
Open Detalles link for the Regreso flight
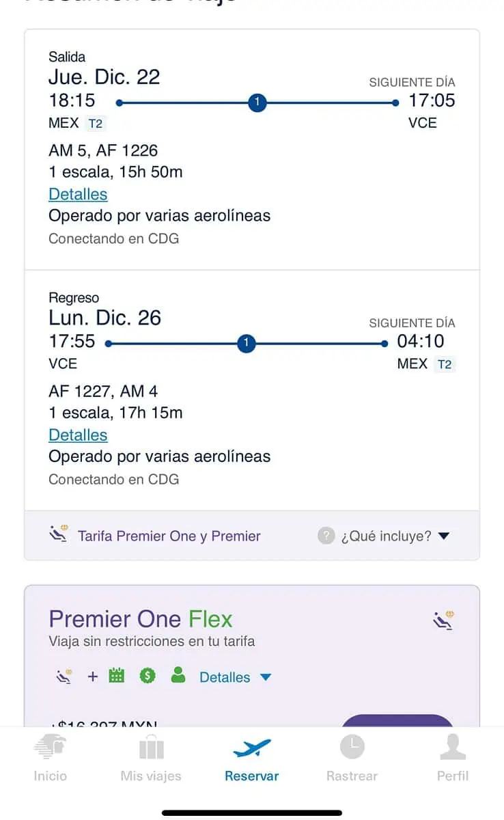[78, 435]
